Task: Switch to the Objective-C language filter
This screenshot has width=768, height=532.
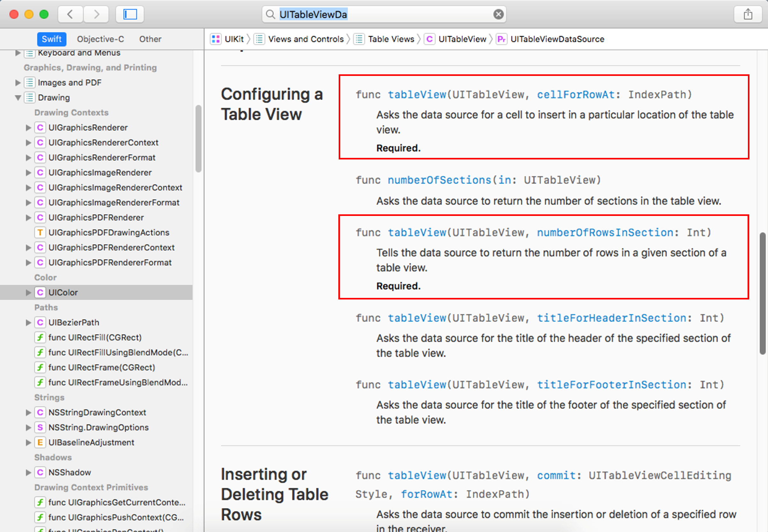Action: pyautogui.click(x=101, y=39)
